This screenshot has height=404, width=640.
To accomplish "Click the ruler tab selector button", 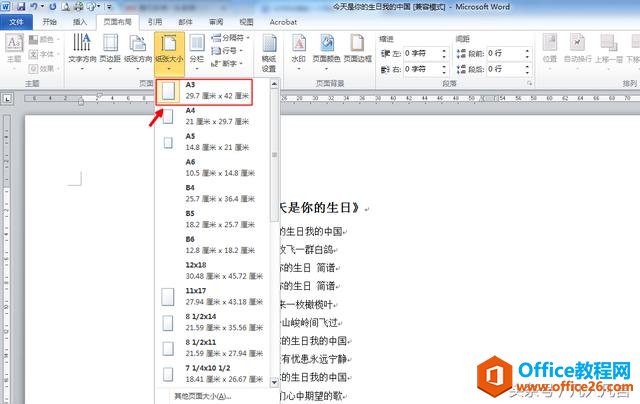I will 7,98.
